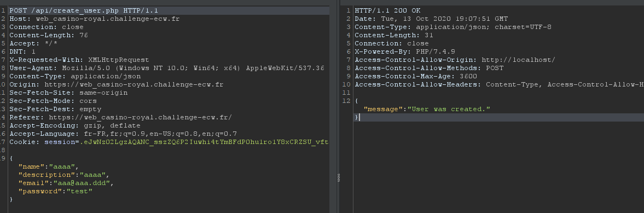
Task: Click the response Connection: close header
Action: (x=392, y=44)
